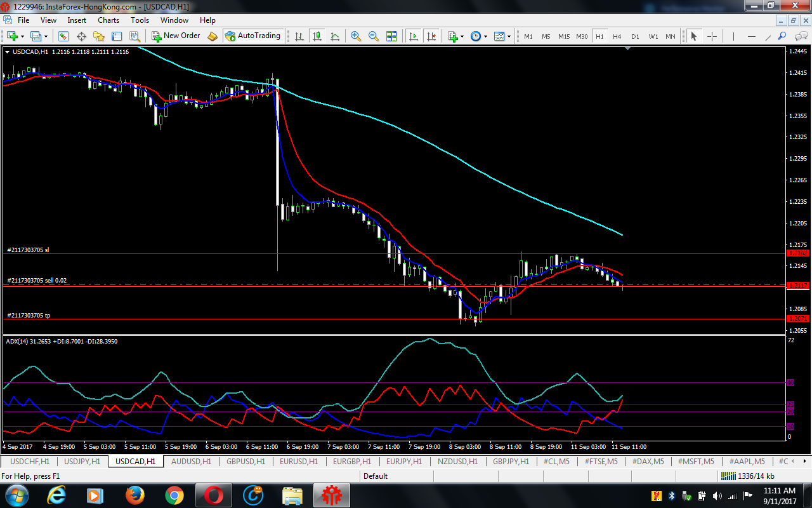Zoom in on the chart
Image resolution: width=812 pixels, height=508 pixels.
point(356,36)
